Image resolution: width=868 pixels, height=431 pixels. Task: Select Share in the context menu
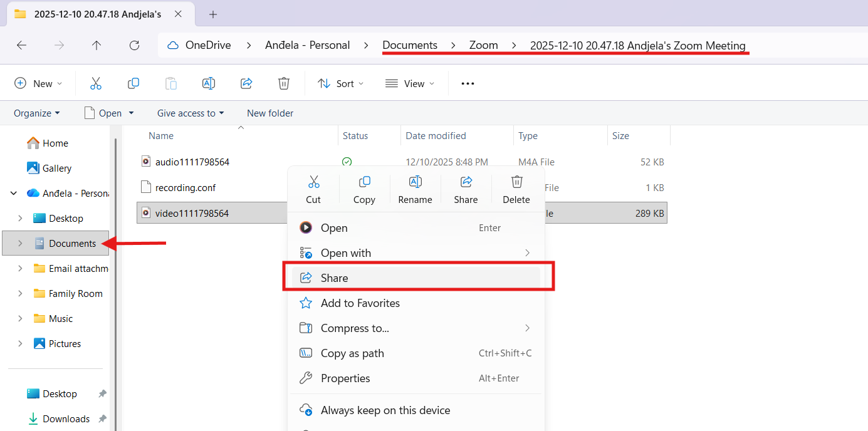coord(335,278)
